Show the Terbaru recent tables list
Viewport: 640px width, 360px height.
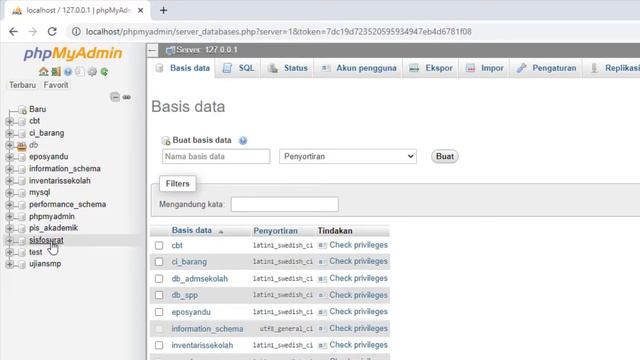click(22, 85)
